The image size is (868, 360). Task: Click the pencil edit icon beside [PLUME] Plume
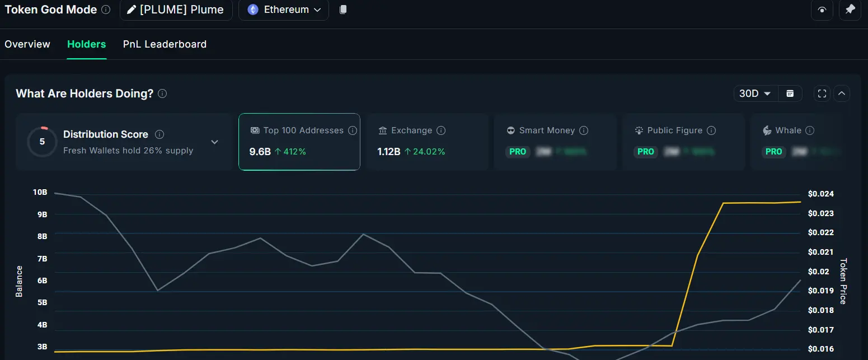coord(132,10)
